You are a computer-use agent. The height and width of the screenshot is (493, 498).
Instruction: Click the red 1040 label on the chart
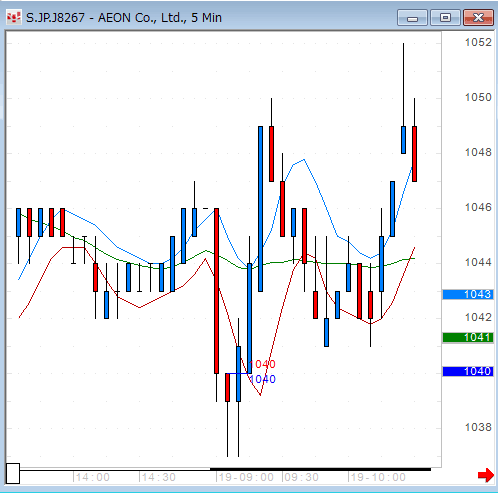pos(262,364)
